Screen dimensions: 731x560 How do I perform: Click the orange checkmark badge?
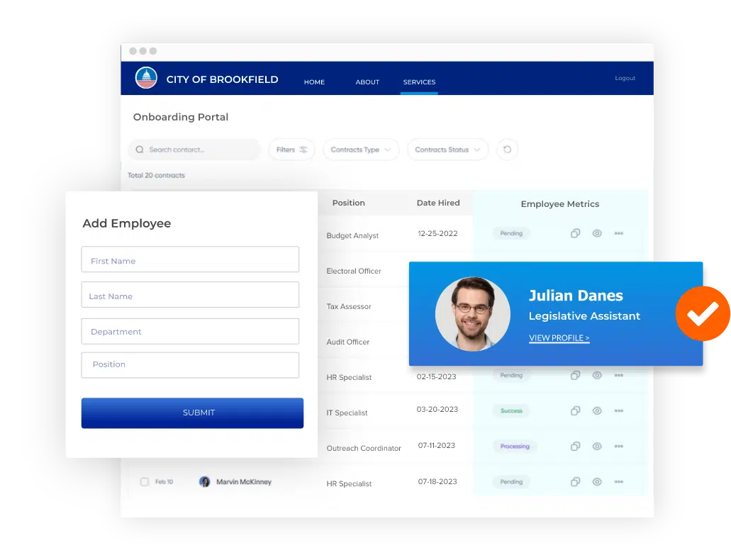pos(702,313)
